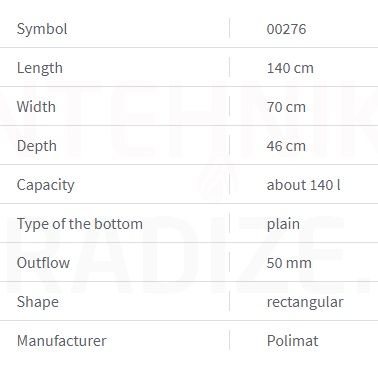This screenshot has width=378, height=370.
Task: Select the 140 cm length value
Action: [290, 68]
